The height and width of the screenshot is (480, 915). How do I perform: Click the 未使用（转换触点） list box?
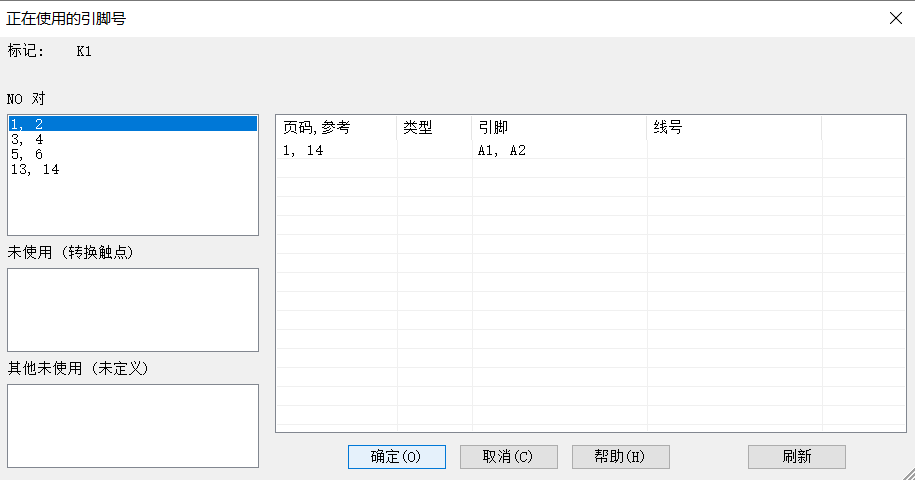[133, 310]
